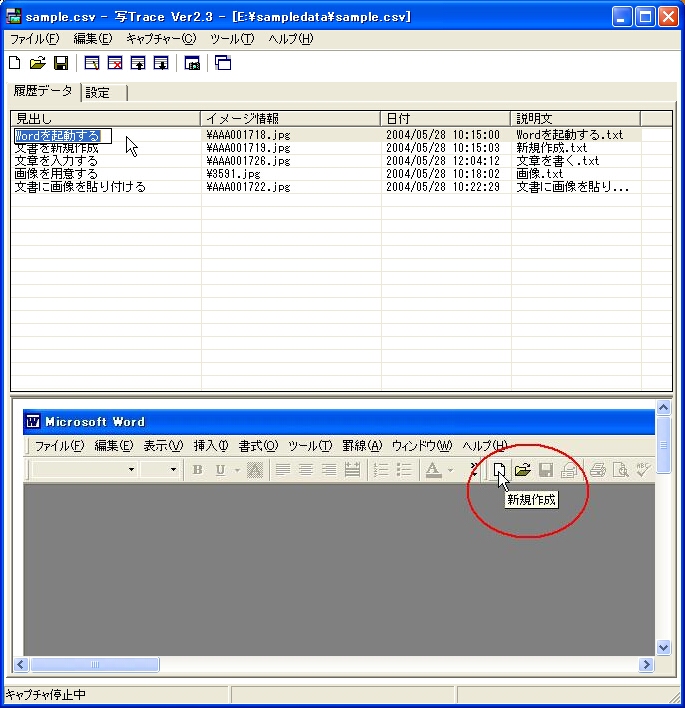The height and width of the screenshot is (708, 685).
Task: Switch to the 設定 tab
Action: pos(104,93)
